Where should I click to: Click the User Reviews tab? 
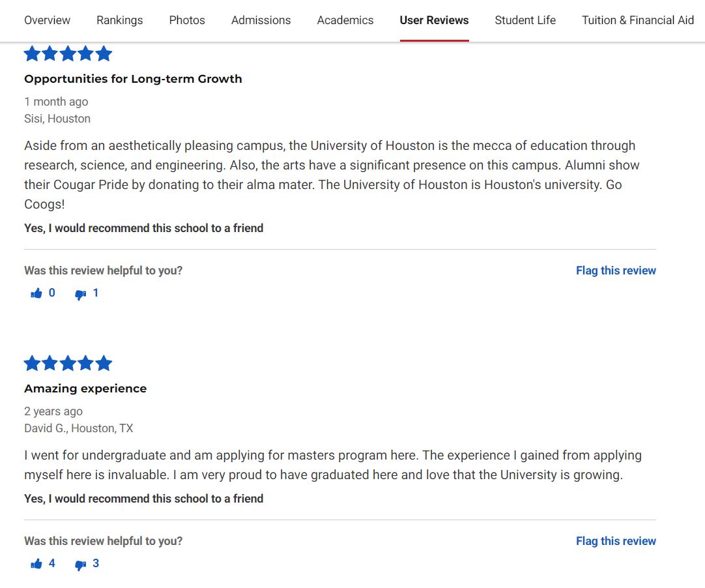pos(434,20)
